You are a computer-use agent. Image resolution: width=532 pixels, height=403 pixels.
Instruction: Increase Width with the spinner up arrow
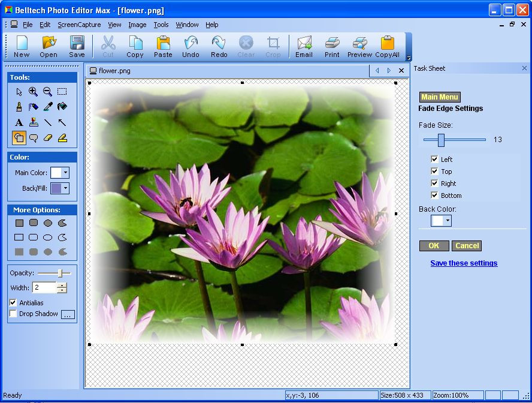coord(62,285)
